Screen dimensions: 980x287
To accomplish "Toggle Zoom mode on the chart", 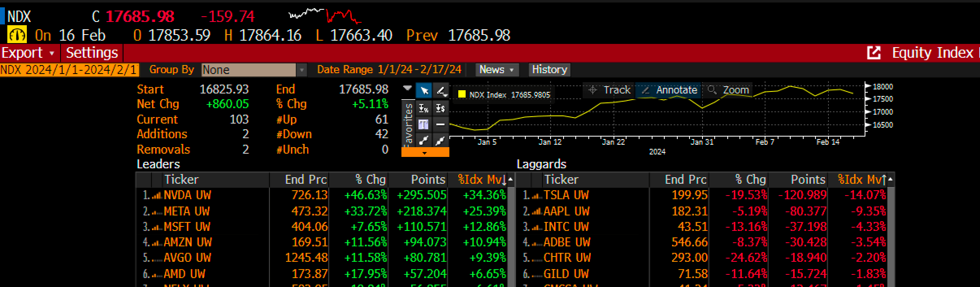I will (729, 90).
